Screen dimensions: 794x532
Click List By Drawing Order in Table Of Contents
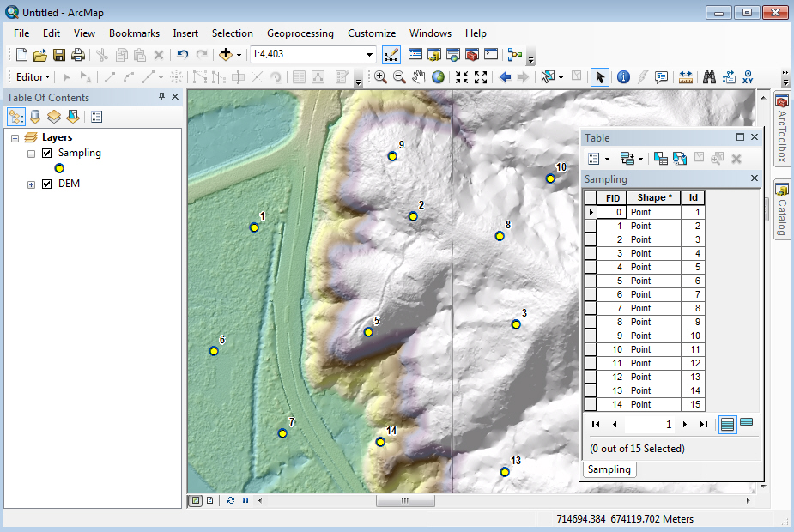(15, 116)
